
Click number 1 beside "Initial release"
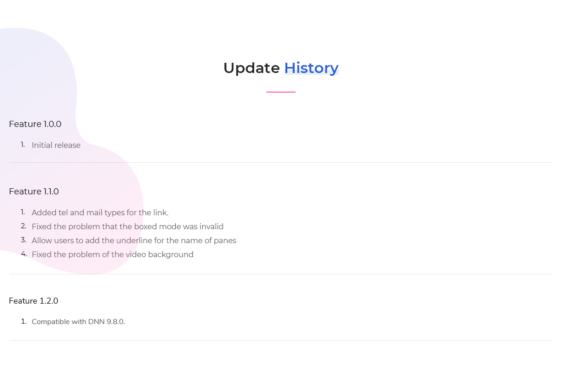[x=23, y=145]
